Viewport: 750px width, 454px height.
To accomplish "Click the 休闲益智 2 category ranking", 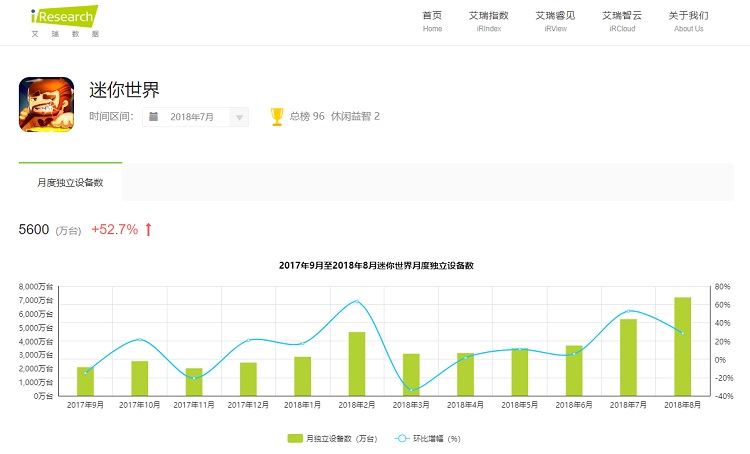I will [355, 116].
